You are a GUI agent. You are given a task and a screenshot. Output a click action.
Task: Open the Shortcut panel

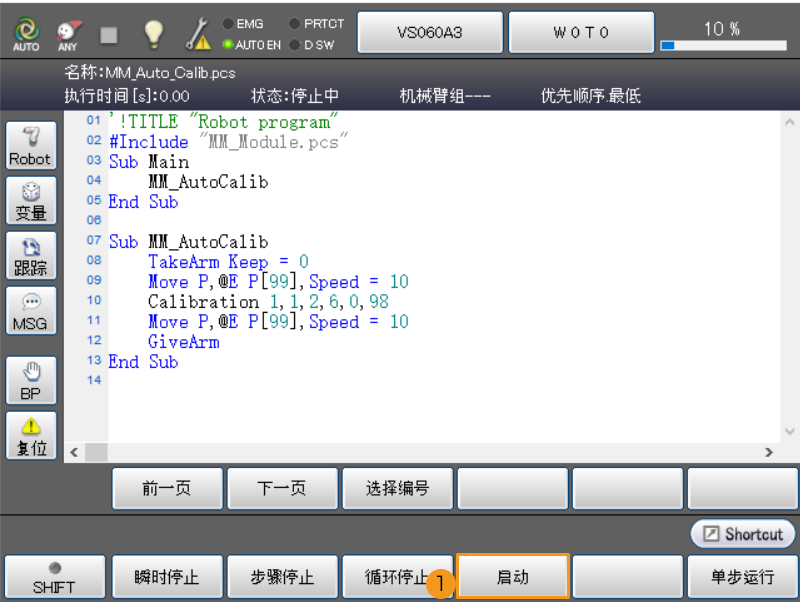click(741, 533)
